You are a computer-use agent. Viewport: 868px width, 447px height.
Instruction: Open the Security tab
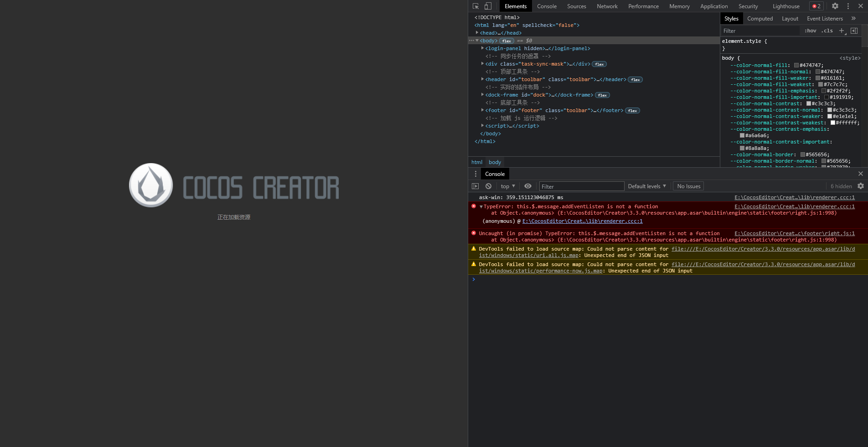click(x=748, y=6)
